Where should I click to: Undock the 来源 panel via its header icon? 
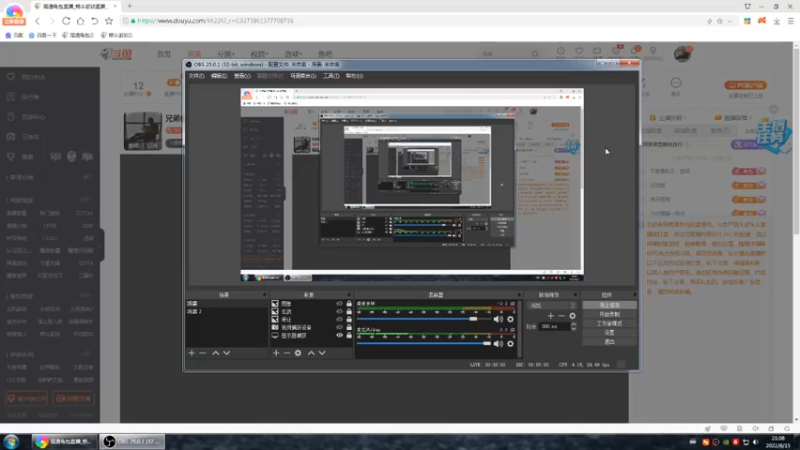point(349,295)
